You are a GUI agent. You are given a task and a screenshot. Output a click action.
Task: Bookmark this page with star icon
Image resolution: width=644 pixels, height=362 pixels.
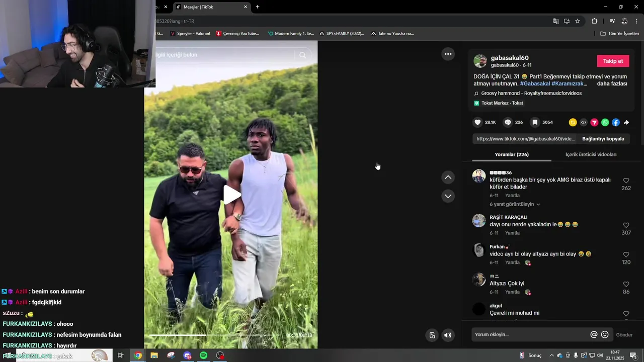(x=578, y=21)
